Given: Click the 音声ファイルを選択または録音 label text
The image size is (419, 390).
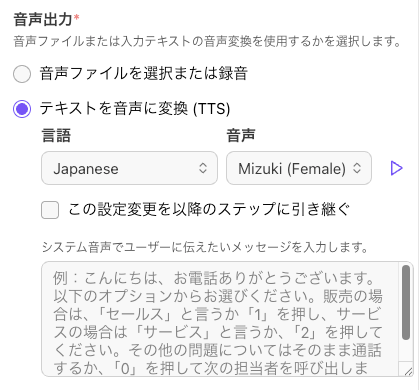Looking at the screenshot, I should 144,74.
